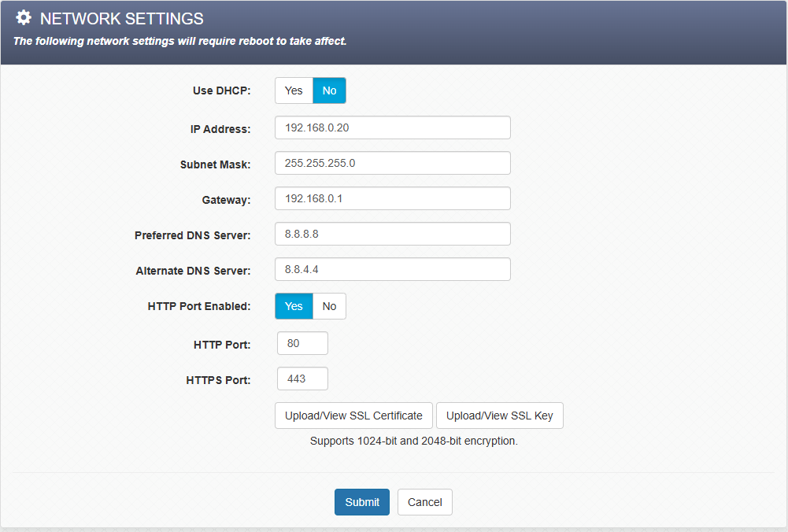This screenshot has height=532, width=788.
Task: Click the NETWORK SETTINGS header title
Action: [x=121, y=19]
